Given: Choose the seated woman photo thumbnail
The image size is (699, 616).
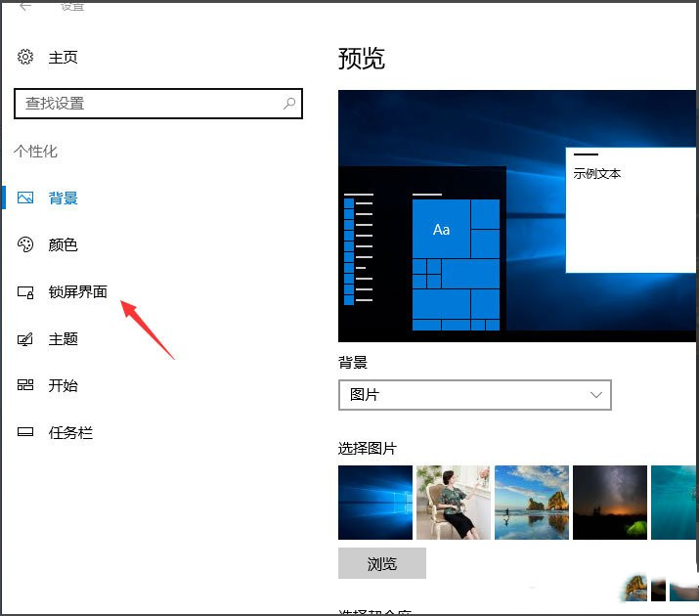Looking at the screenshot, I should tap(454, 503).
